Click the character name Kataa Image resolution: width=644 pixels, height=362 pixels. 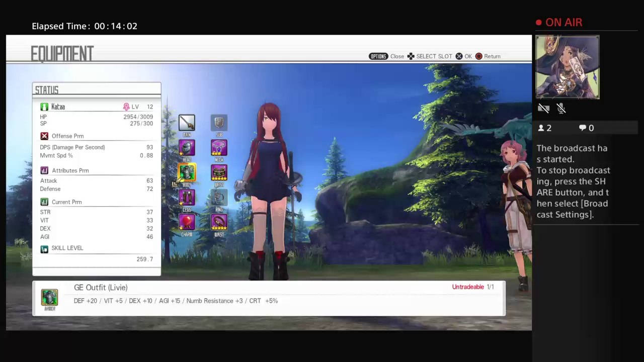pyautogui.click(x=58, y=107)
